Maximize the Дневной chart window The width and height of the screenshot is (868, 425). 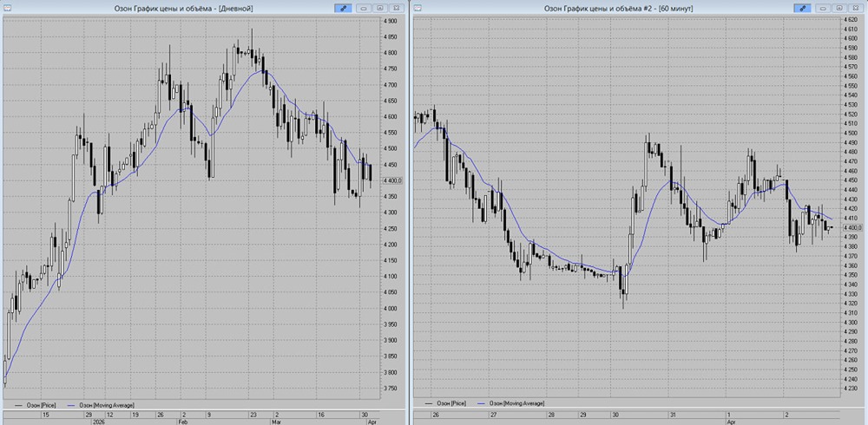(x=380, y=8)
